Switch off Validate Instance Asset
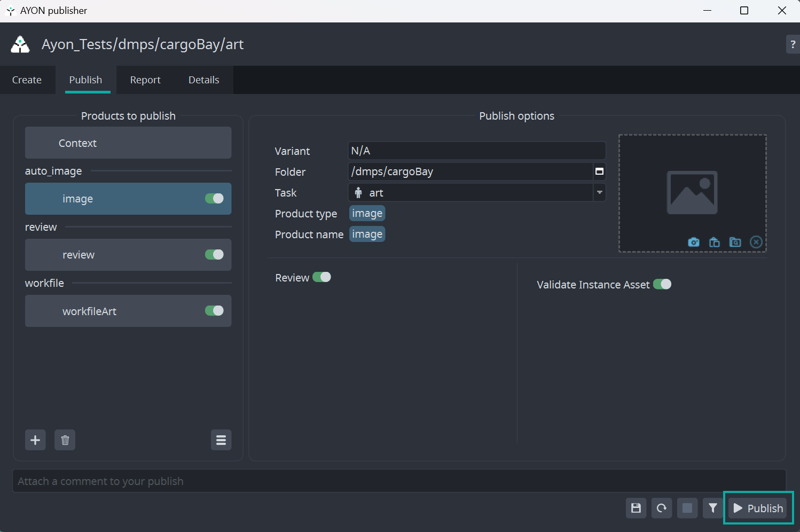 click(662, 284)
